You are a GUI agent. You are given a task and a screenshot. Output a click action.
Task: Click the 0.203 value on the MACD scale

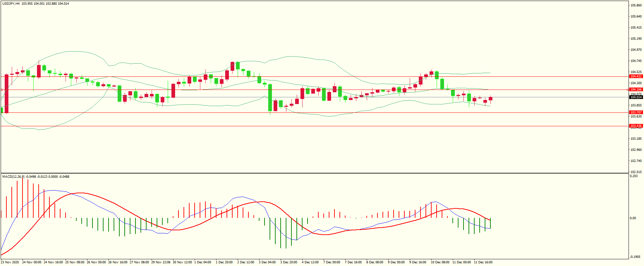pos(634,176)
